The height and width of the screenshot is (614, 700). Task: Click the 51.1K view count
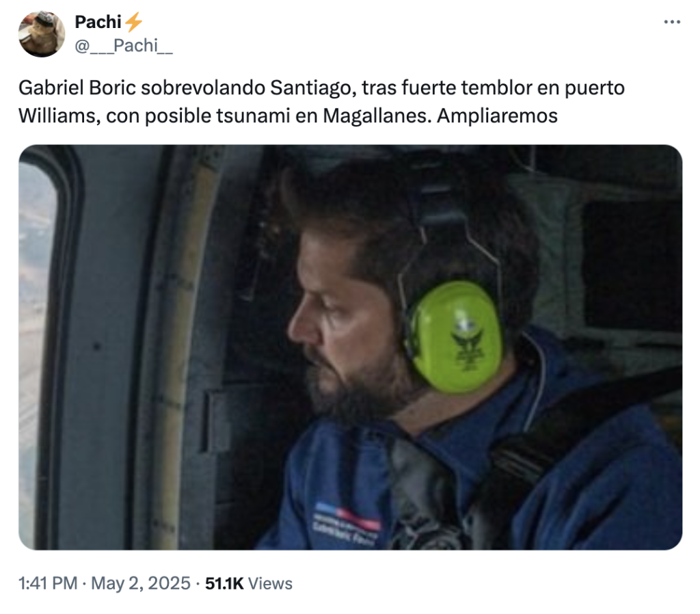tap(224, 583)
